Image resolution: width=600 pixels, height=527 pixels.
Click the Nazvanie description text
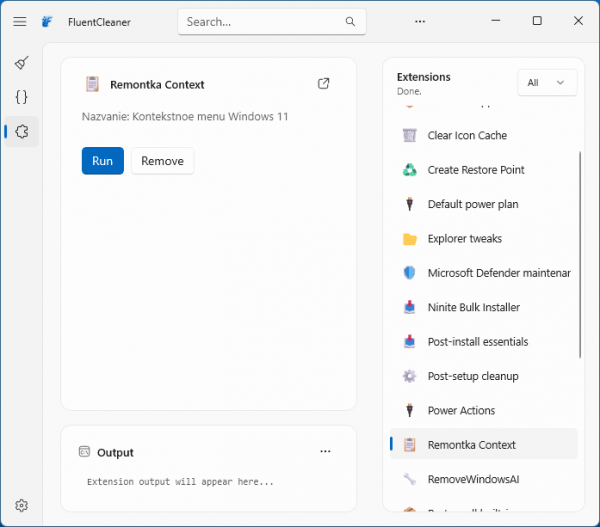185,116
